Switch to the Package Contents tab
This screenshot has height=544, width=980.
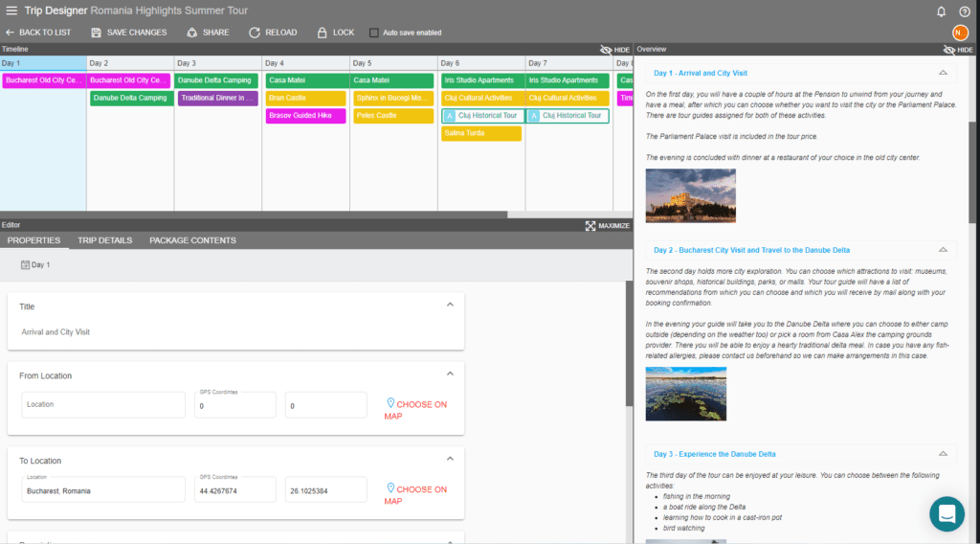pos(192,240)
